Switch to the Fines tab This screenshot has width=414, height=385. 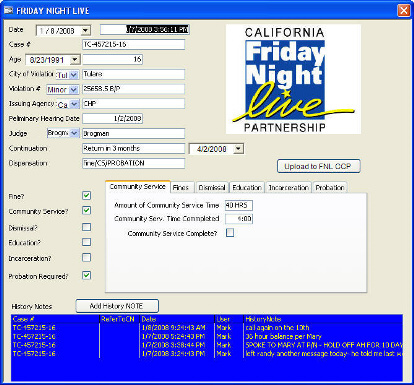coord(182,188)
